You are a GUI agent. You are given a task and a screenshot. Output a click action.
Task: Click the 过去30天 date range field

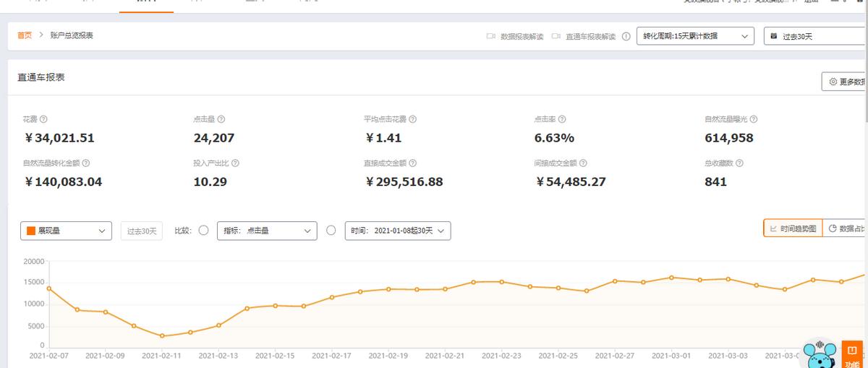coord(815,36)
